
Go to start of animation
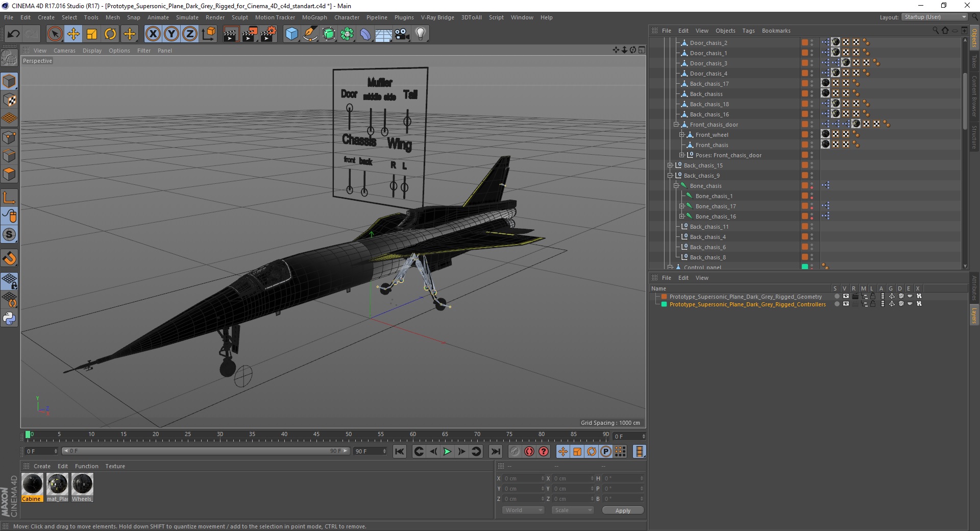pyautogui.click(x=400, y=451)
